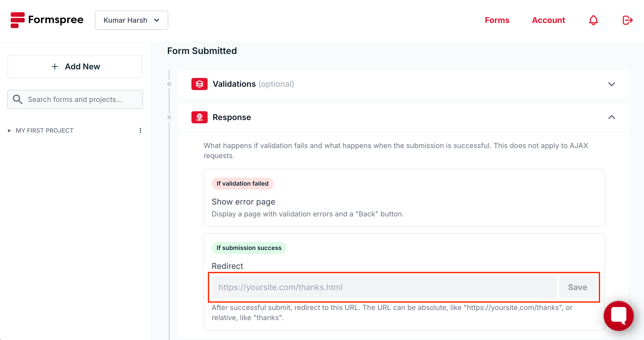Click the Formspree logo icon
Screen dimensions: 644x340
pyautogui.click(x=17, y=20)
